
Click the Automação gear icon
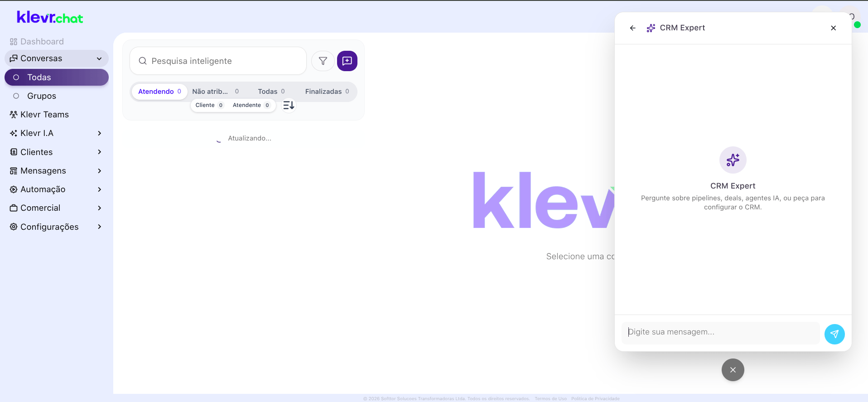(x=14, y=189)
